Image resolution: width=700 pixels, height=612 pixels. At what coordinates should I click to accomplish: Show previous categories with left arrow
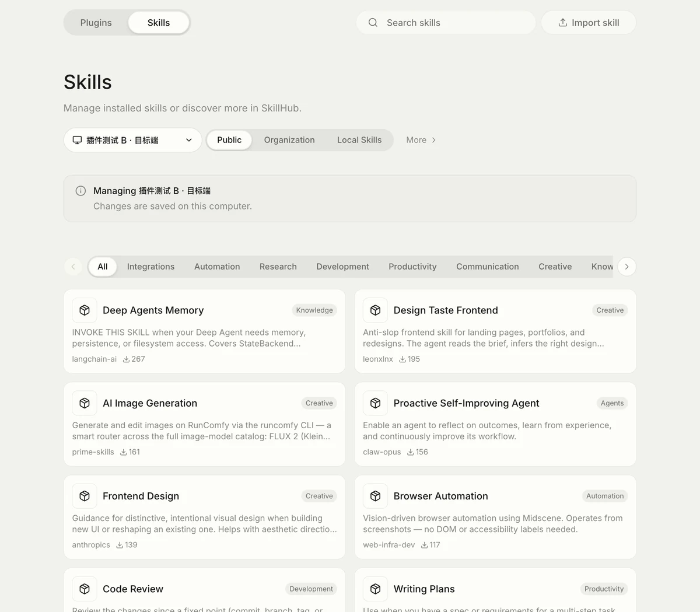click(73, 267)
